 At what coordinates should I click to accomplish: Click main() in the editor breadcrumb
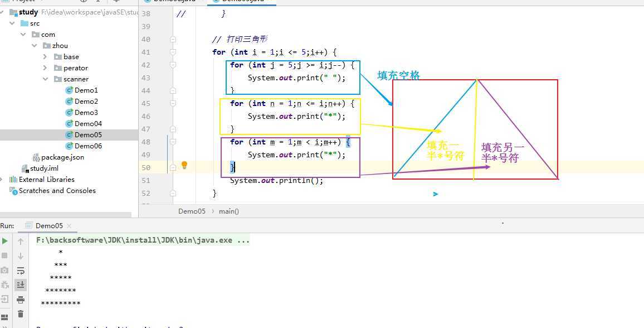coord(229,211)
